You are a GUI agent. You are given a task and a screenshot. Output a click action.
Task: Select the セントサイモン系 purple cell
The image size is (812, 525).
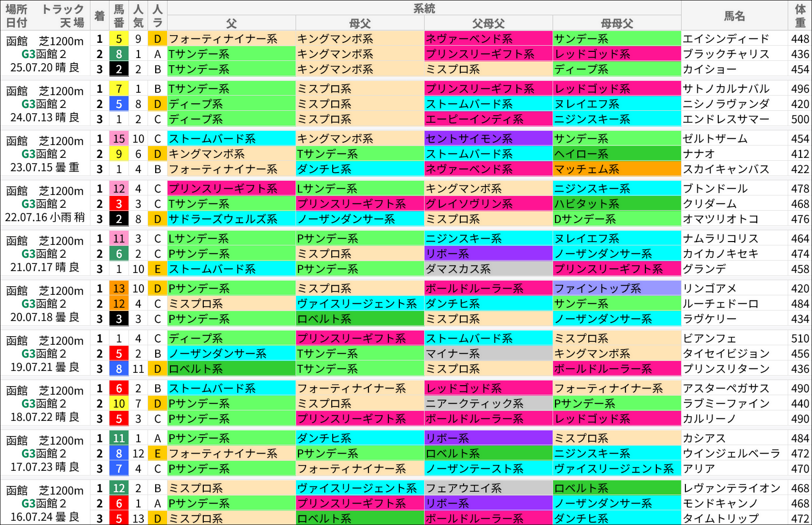[488, 139]
